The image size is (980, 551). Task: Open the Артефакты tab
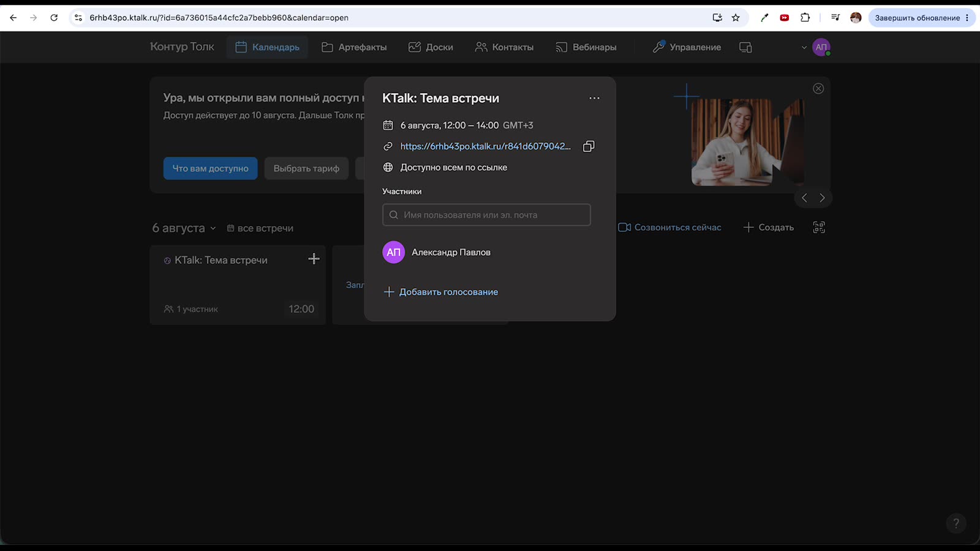point(354,47)
